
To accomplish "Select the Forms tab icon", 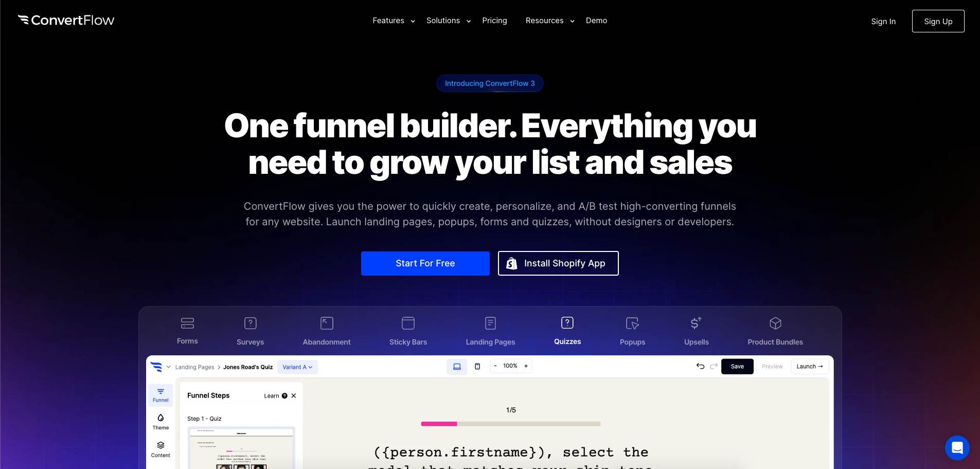I will pos(187,323).
